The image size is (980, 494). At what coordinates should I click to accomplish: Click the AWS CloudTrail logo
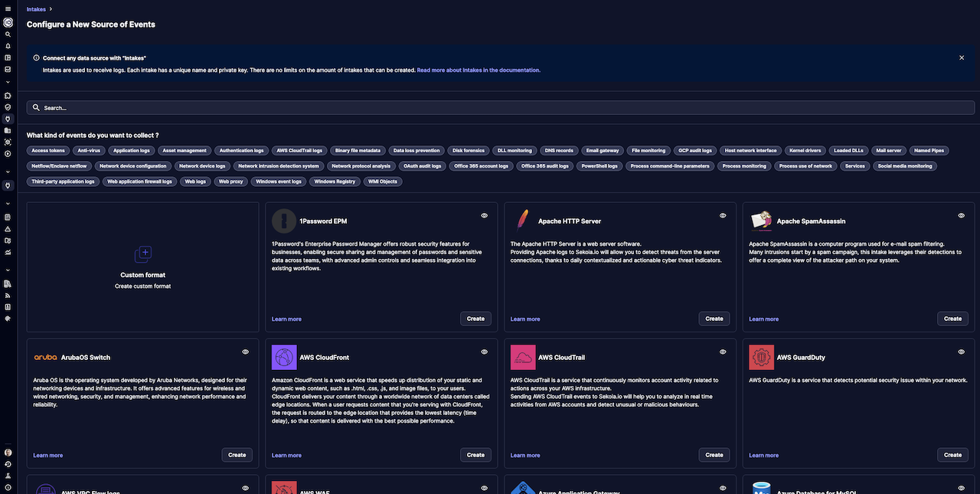(523, 357)
